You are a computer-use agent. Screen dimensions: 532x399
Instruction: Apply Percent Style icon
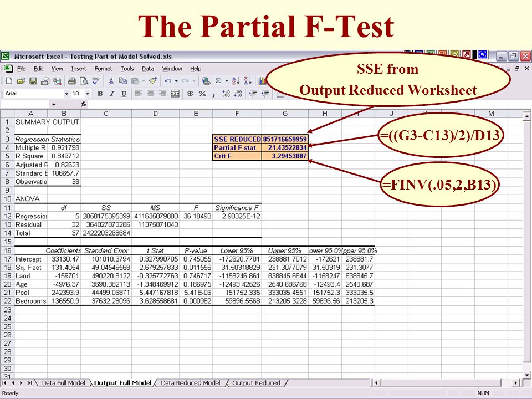(202, 94)
